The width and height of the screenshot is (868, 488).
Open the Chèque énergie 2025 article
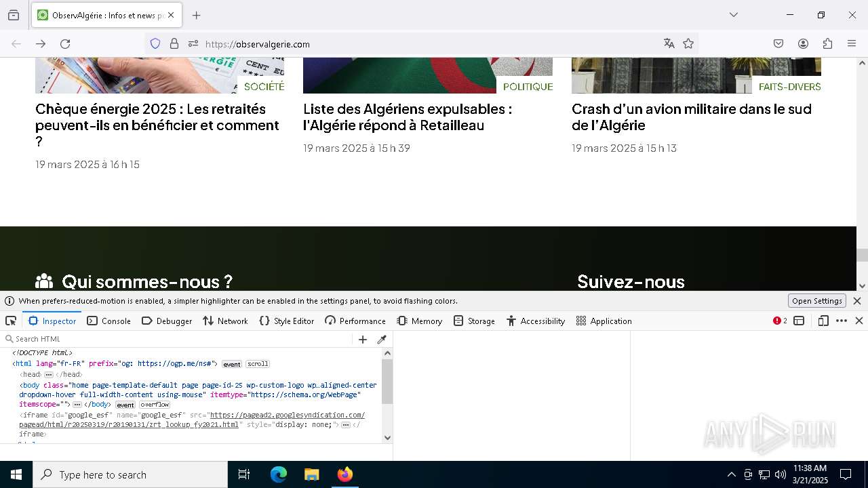click(157, 125)
